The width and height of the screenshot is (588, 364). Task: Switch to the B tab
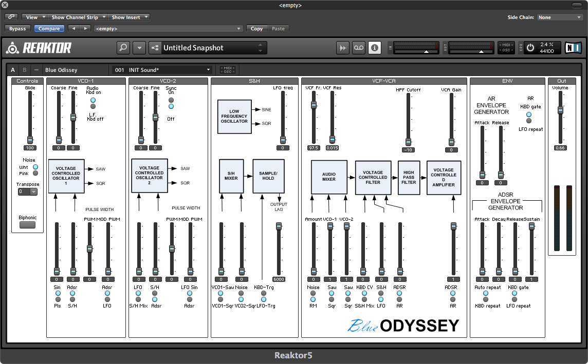click(24, 70)
